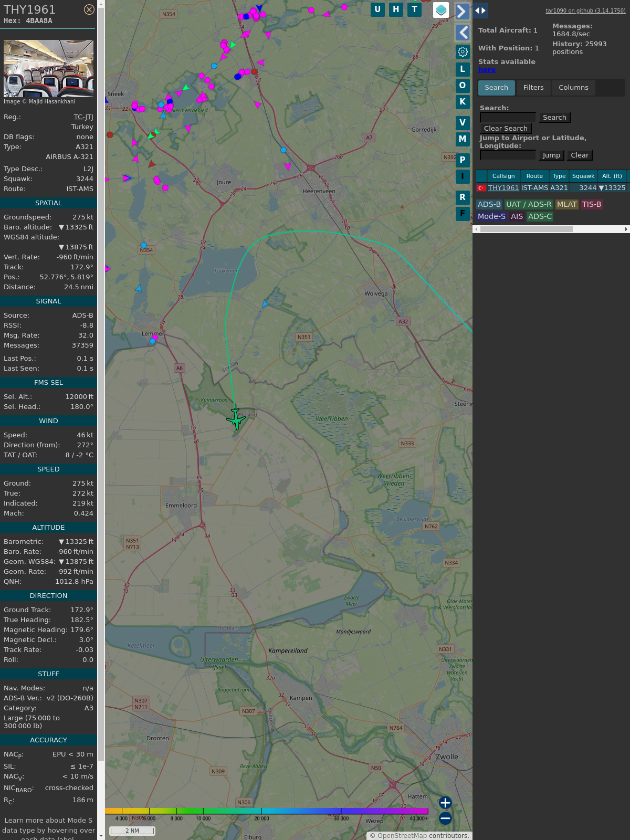Click the MLAT legend label
This screenshot has width=630, height=840.
pyautogui.click(x=567, y=205)
